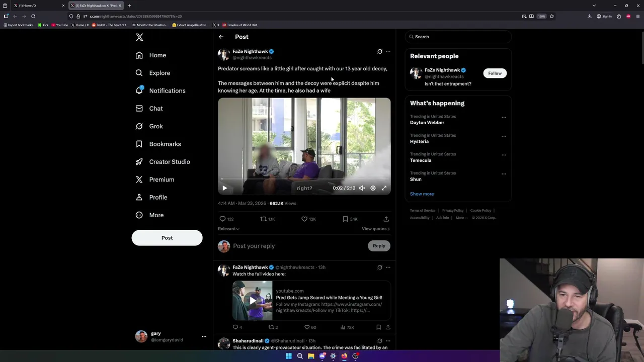Image resolution: width=644 pixels, height=362 pixels.
Task: Go back with the post back arrow
Action: 221,37
